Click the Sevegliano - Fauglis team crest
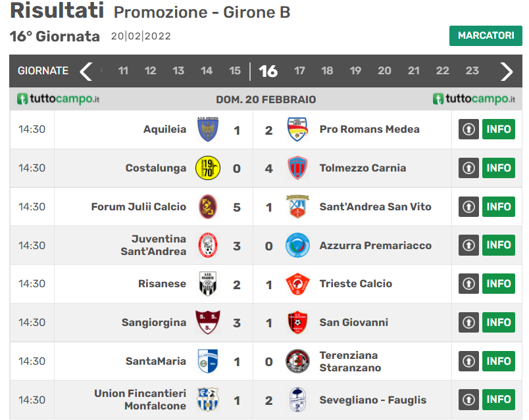529x420 pixels. tap(297, 400)
